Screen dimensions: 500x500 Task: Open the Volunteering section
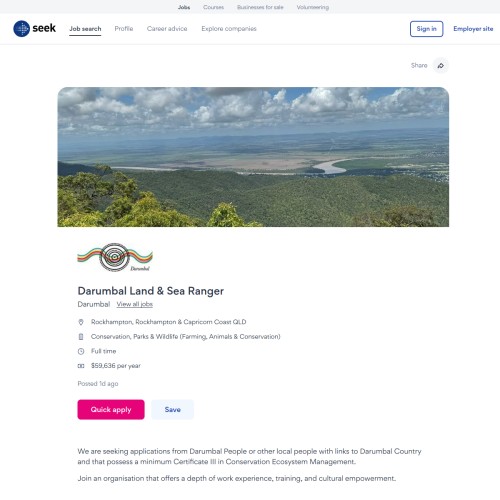pos(313,7)
